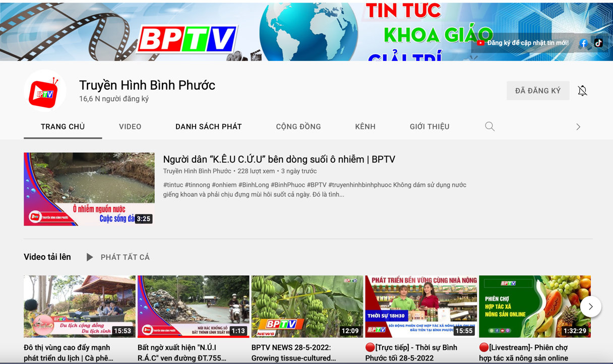
Task: Click the Truyền Hình Bình Phước channel title
Action: pos(147,85)
